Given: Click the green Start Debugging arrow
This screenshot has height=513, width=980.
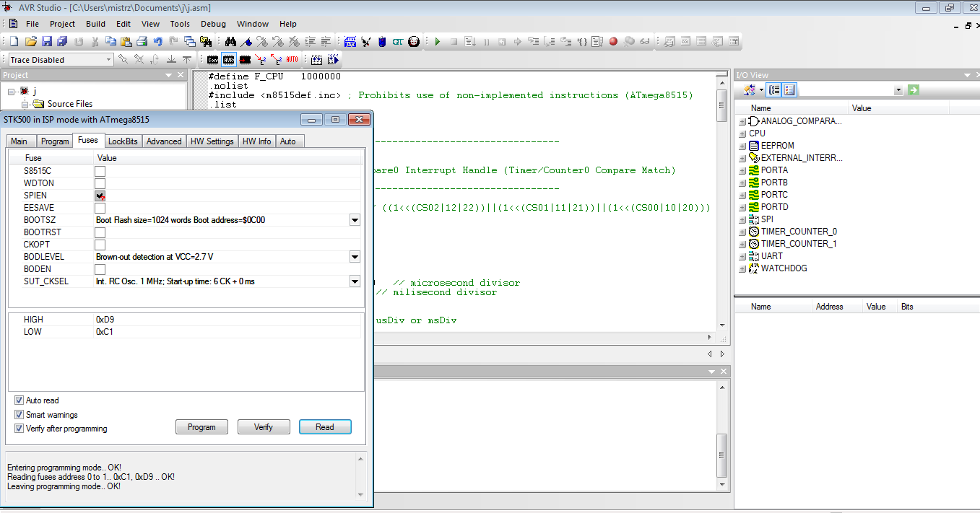Looking at the screenshot, I should pyautogui.click(x=437, y=42).
